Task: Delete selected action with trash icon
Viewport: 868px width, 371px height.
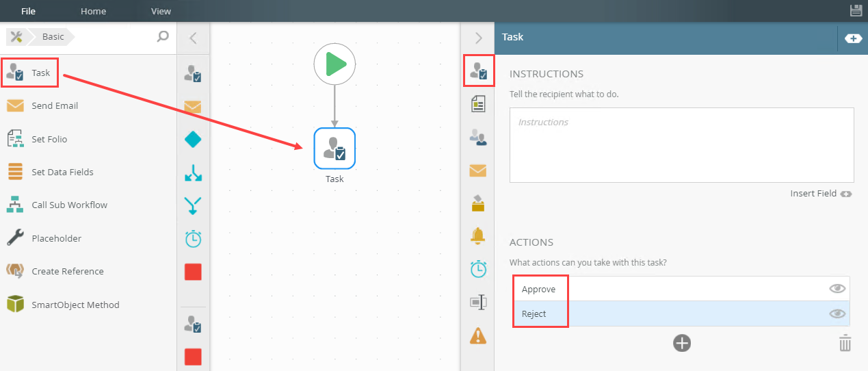Action: pyautogui.click(x=845, y=343)
